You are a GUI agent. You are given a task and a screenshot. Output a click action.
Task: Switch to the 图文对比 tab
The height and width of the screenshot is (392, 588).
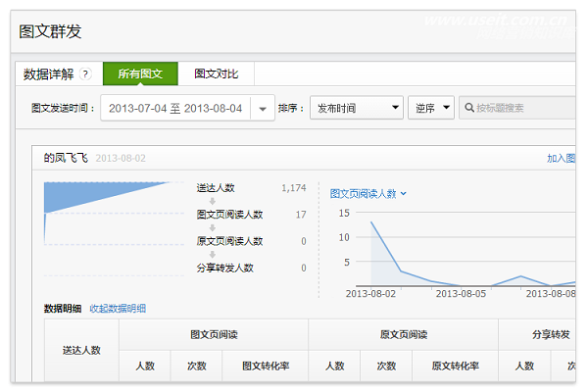pos(216,73)
